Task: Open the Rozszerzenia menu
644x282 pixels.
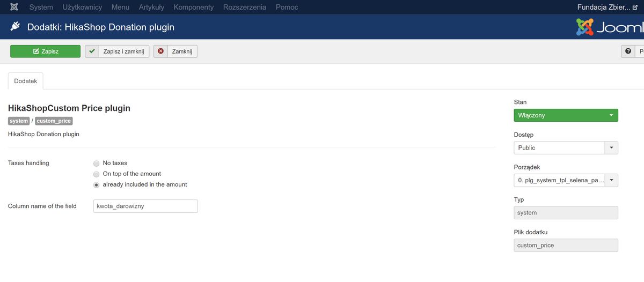Action: pyautogui.click(x=245, y=8)
